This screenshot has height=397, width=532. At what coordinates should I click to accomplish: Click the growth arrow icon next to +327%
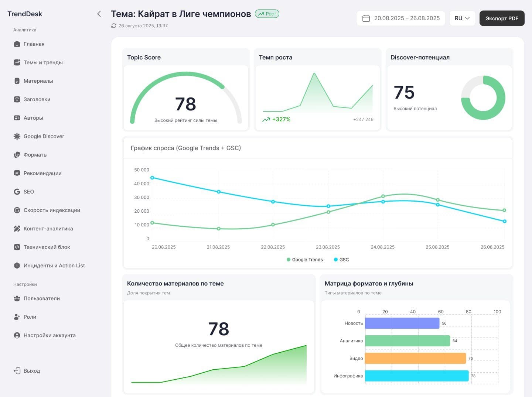(266, 119)
